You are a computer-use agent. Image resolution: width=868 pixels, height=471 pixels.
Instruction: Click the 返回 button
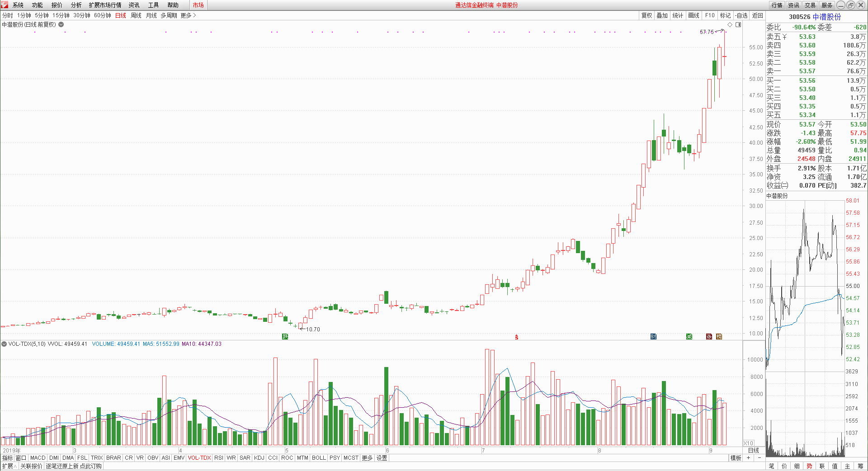tap(758, 15)
